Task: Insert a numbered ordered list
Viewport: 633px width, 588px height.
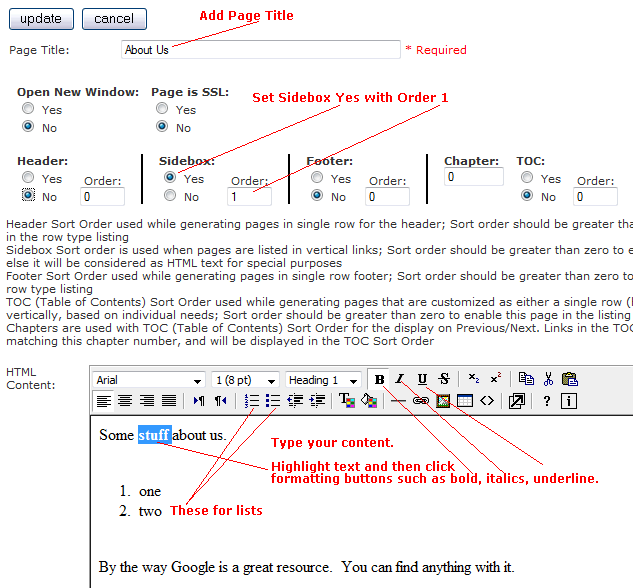Action: 252,401
